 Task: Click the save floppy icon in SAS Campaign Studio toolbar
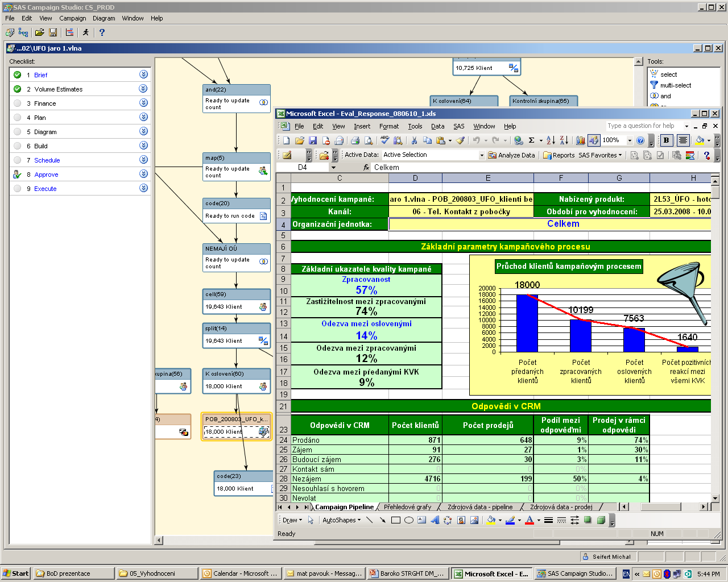(x=53, y=32)
